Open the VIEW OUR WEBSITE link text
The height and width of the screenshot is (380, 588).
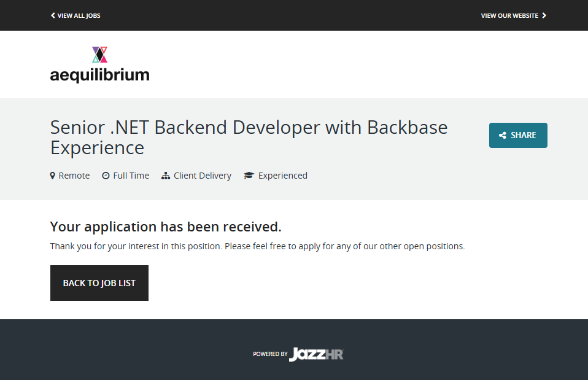tap(509, 15)
